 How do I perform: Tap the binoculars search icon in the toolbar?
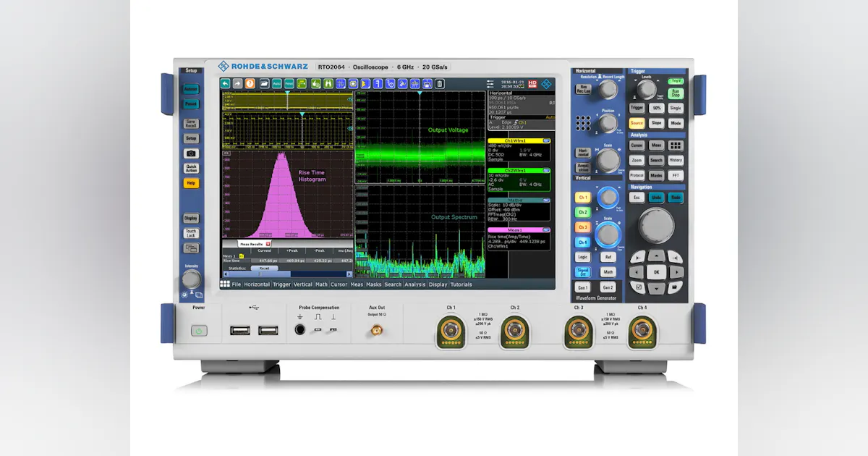(x=328, y=84)
